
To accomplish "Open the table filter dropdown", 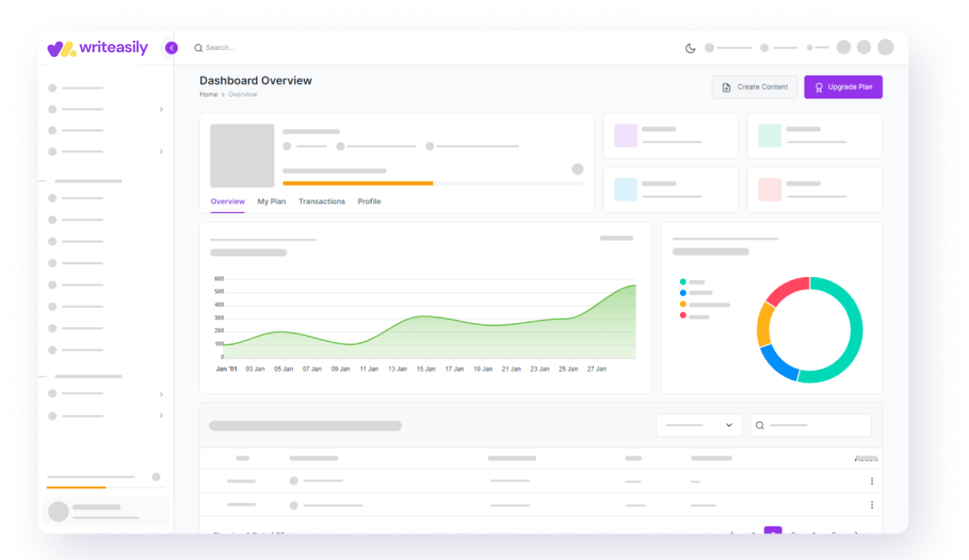I will coord(699,425).
